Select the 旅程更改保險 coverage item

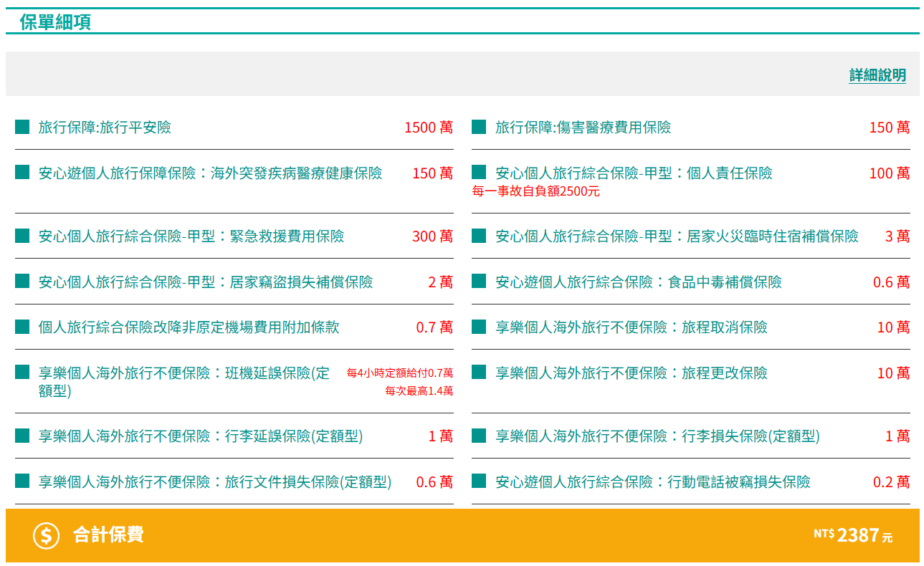(631, 373)
